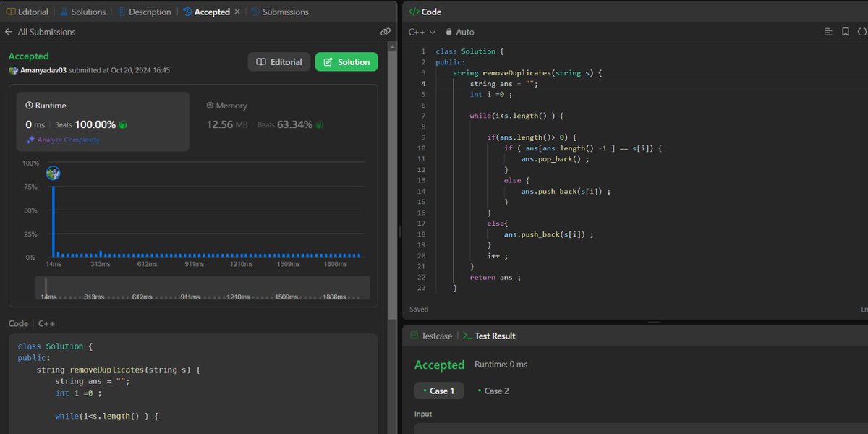
Task: Click line number 4 in the editor gutter
Action: point(423,84)
